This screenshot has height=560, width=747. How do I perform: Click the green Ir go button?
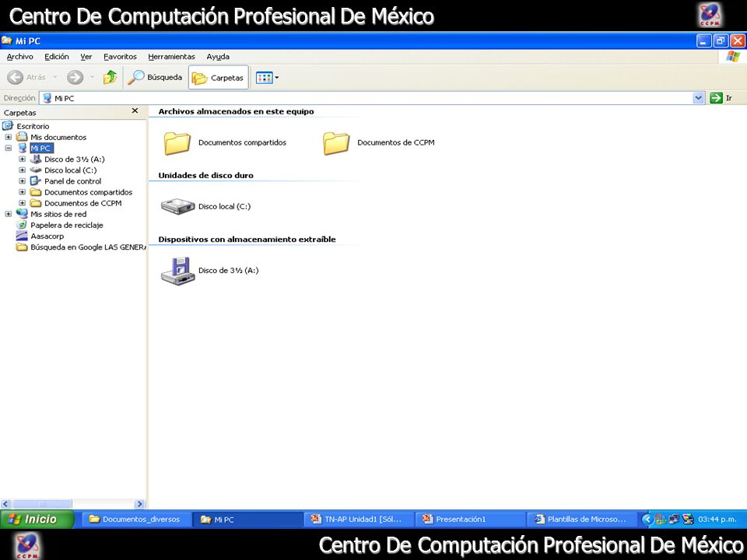[x=721, y=98]
